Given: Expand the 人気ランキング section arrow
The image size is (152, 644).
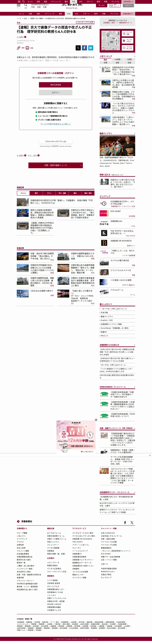Looking at the screenshot, I should 134,56.
